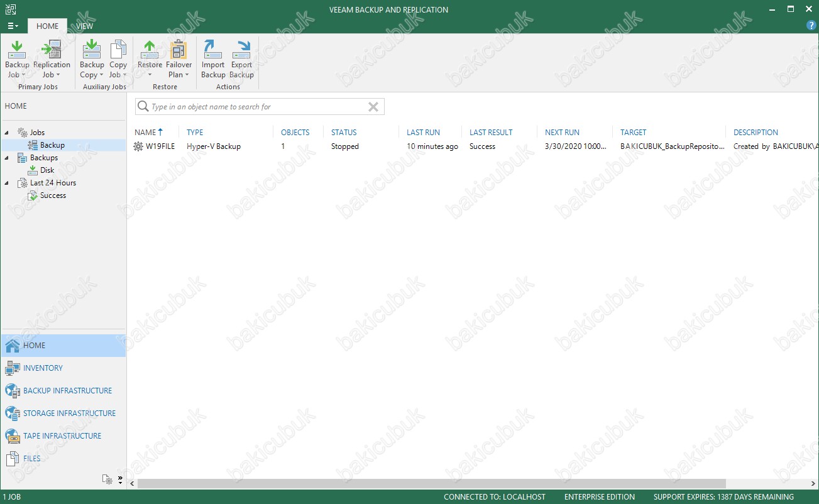This screenshot has height=504, width=819.
Task: Open the main hamburger menu
Action: [13, 26]
